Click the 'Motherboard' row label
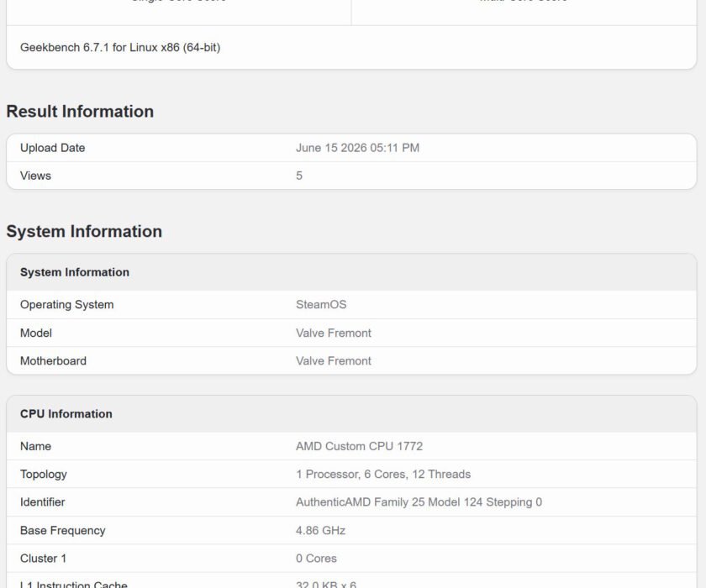The image size is (706, 588). click(53, 361)
